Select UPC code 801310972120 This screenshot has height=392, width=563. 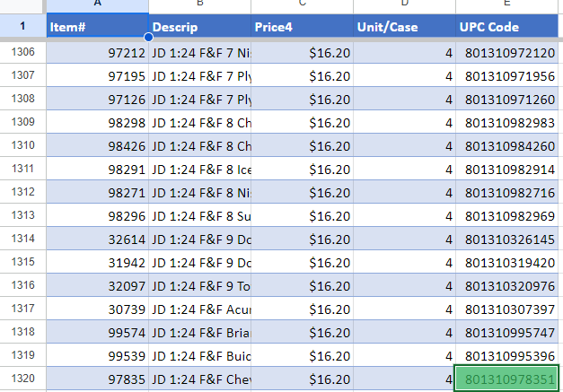[506, 53]
